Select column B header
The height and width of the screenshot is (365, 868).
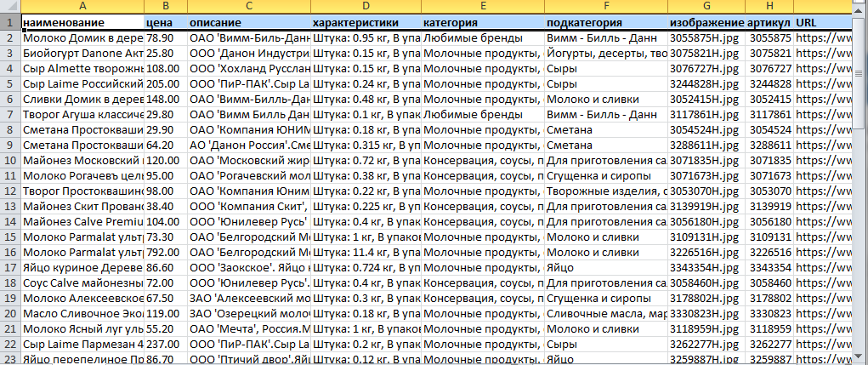click(166, 7)
